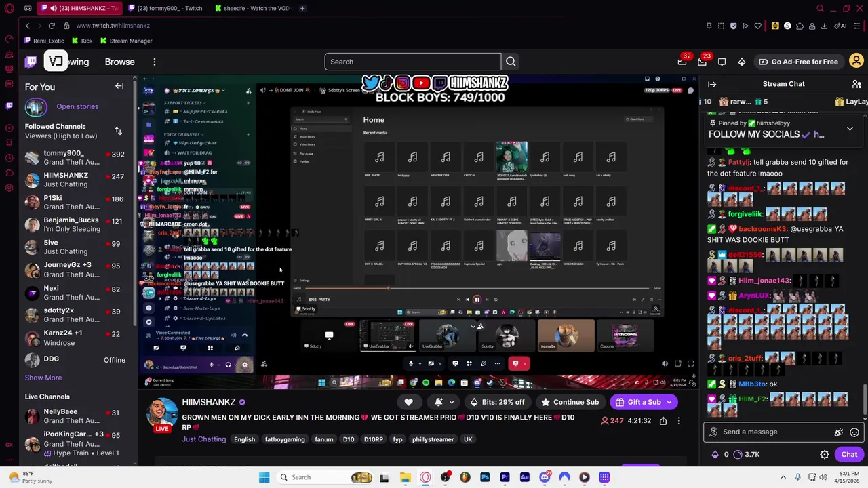
Task: Select the HIIMSHANKZ browser tab
Action: (x=78, y=8)
